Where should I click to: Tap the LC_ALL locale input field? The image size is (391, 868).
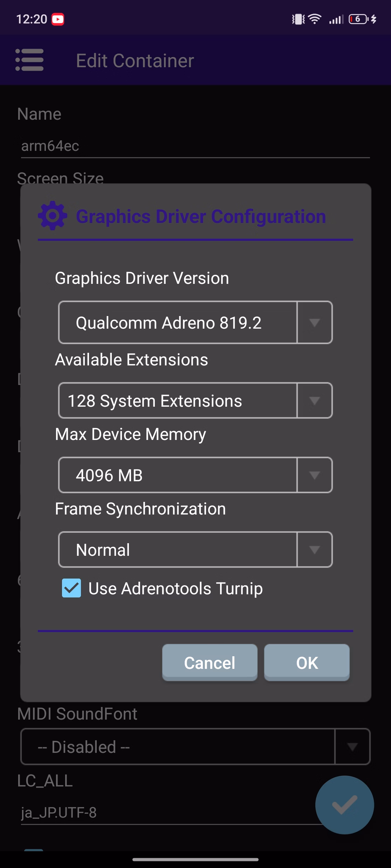(x=168, y=813)
